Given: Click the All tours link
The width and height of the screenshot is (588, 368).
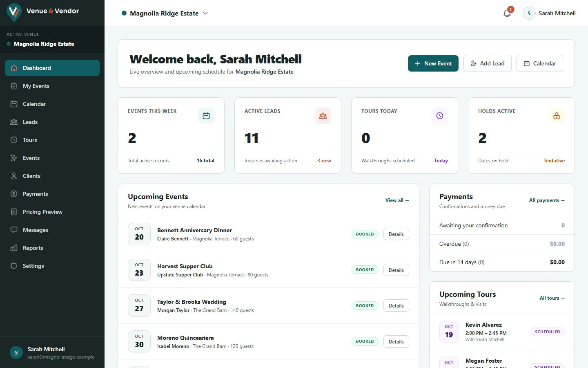Looking at the screenshot, I should point(552,298).
